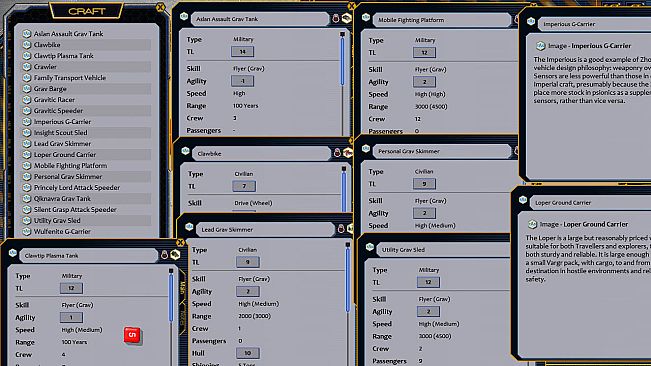The width and height of the screenshot is (651, 366).
Task: Open the Image - Imperious G-Carrier link icon
Action: [x=540, y=46]
